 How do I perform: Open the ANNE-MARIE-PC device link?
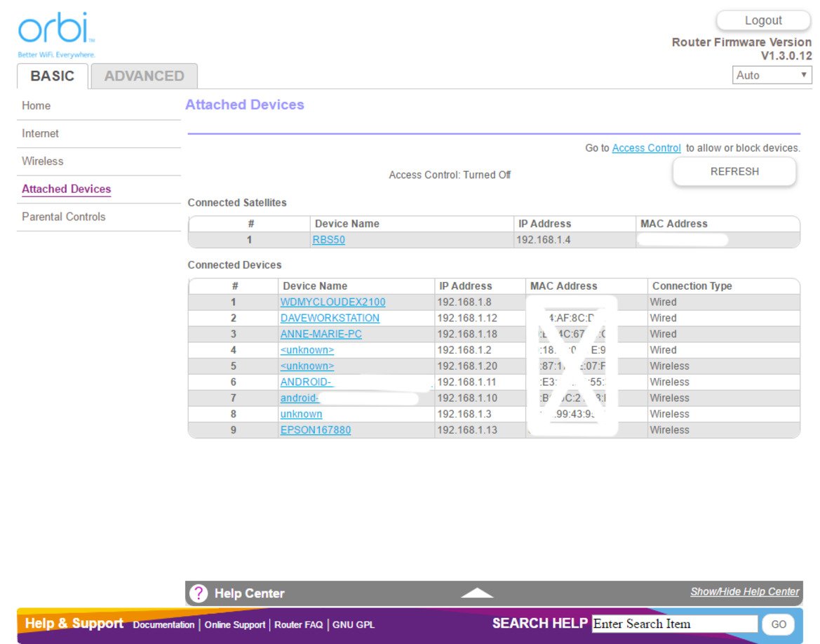pos(321,334)
